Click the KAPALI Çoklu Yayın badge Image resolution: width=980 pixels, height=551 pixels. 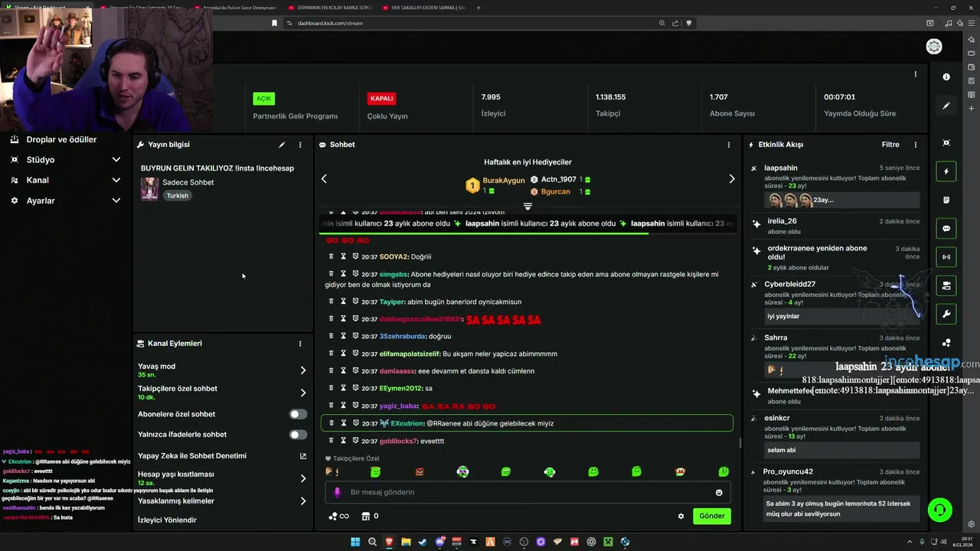click(x=381, y=99)
